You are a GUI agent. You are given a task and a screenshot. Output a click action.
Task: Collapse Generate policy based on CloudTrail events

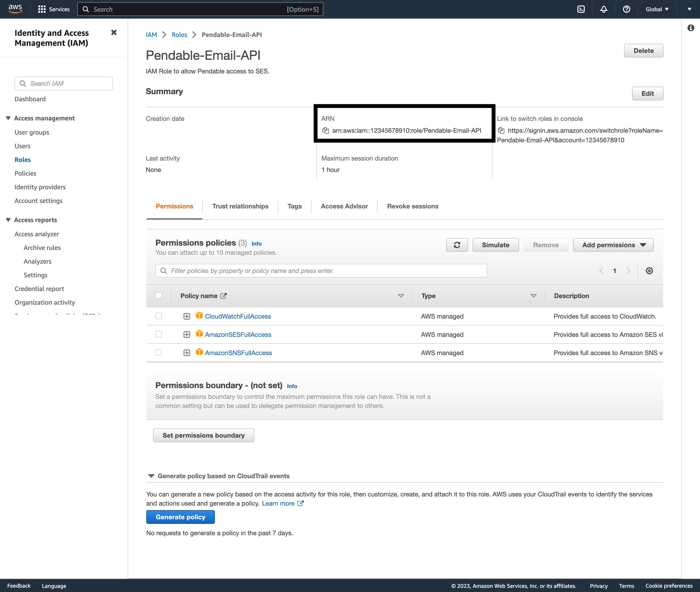[151, 476]
